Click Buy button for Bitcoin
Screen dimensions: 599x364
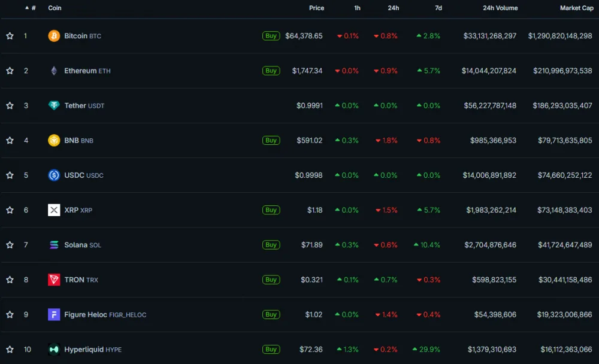271,36
